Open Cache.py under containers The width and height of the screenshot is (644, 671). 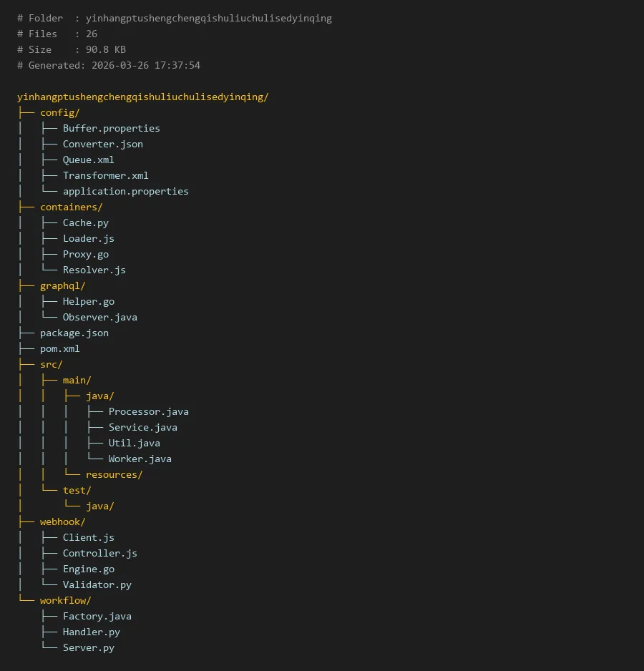pos(85,222)
